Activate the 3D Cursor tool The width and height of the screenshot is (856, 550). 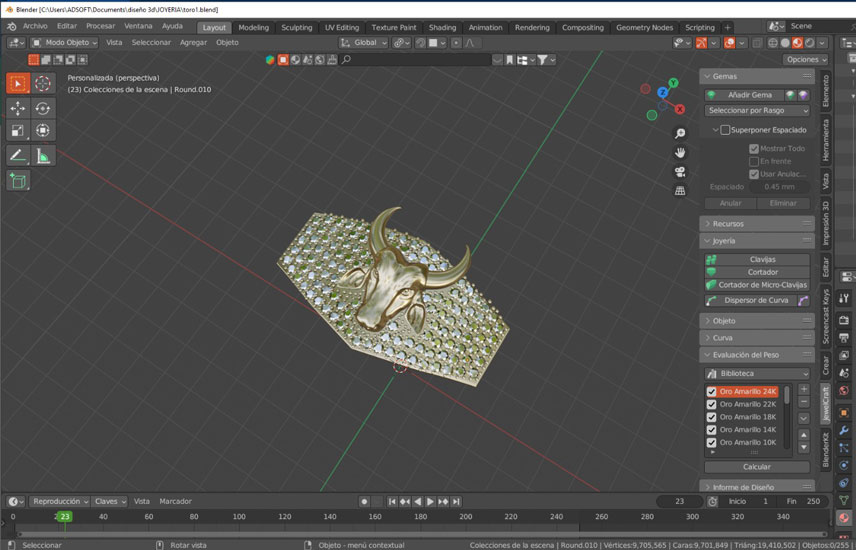(x=43, y=84)
